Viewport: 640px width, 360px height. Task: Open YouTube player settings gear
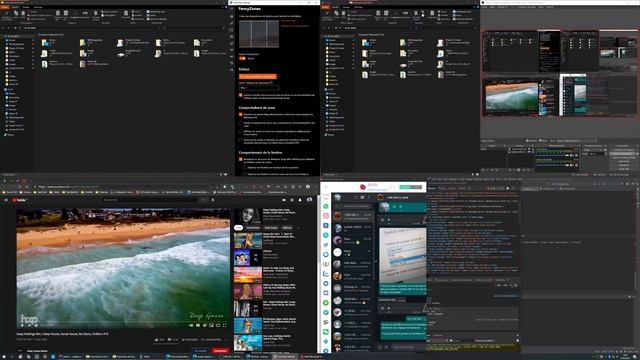click(204, 325)
